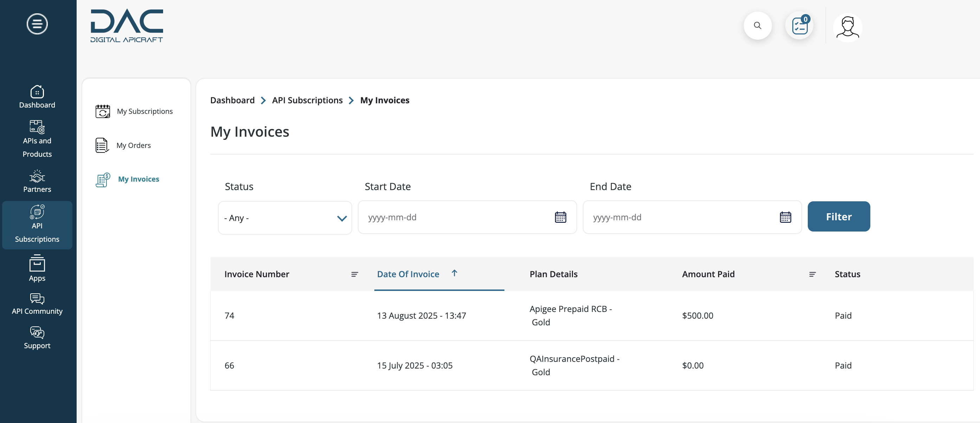Click Invoice Number column sort icon
Screen dimensions: 980x423
click(354, 274)
